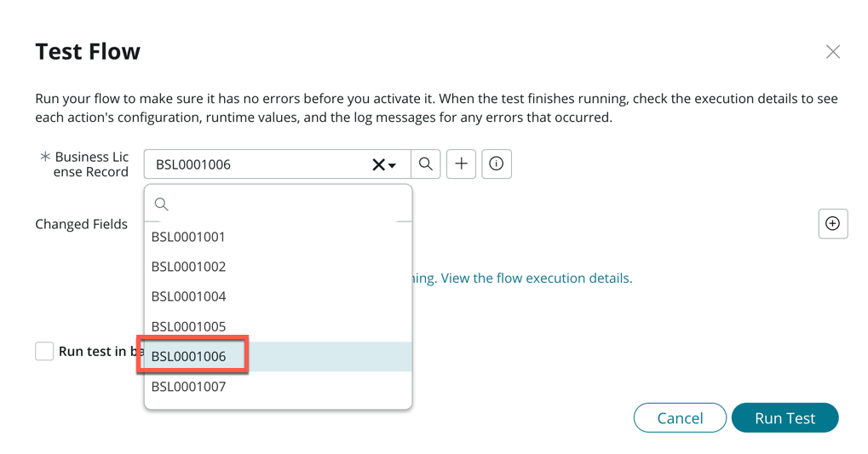The image size is (868, 454).
Task: Pick BSL0001004 in the dropdown
Action: pyautogui.click(x=188, y=296)
